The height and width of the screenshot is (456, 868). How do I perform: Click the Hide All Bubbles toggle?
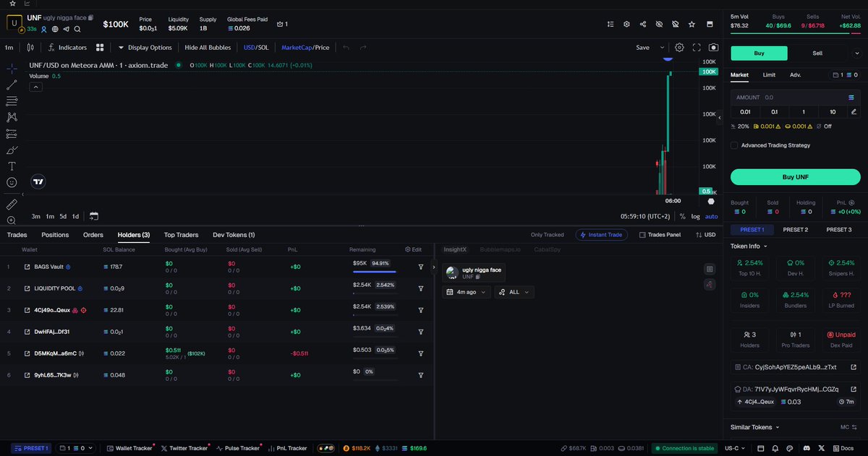coord(208,48)
